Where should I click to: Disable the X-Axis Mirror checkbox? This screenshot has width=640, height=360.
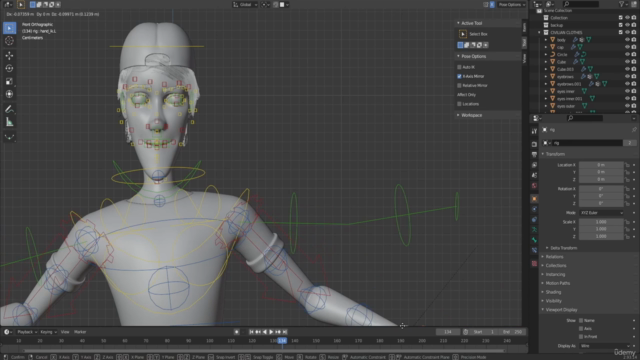(x=459, y=76)
